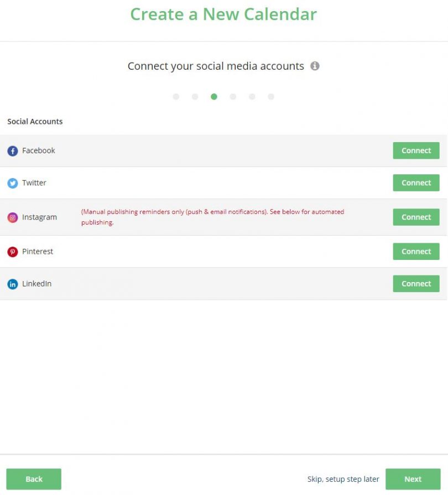448x495 pixels.
Task: Click the Instagram manual publishing note
Action: tap(213, 216)
